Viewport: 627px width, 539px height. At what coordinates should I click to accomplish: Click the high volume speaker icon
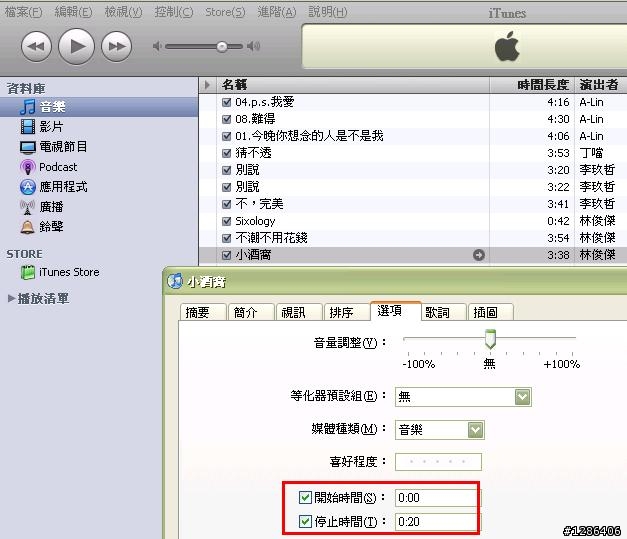(254, 46)
